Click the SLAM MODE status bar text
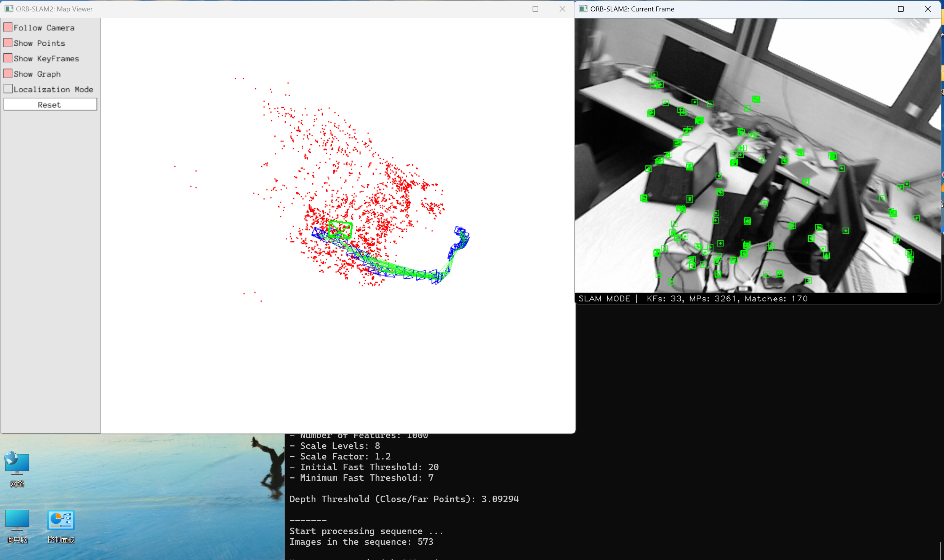The height and width of the screenshot is (560, 944). 604,298
